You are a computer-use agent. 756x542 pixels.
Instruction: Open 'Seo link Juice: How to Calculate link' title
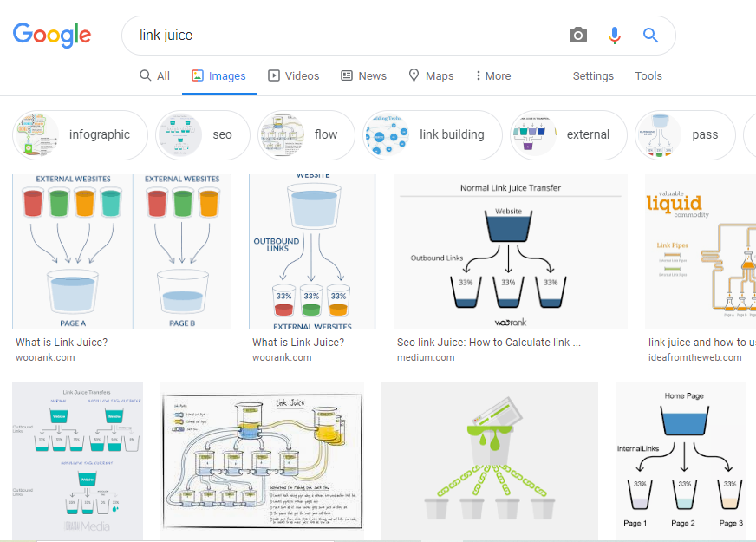click(489, 343)
